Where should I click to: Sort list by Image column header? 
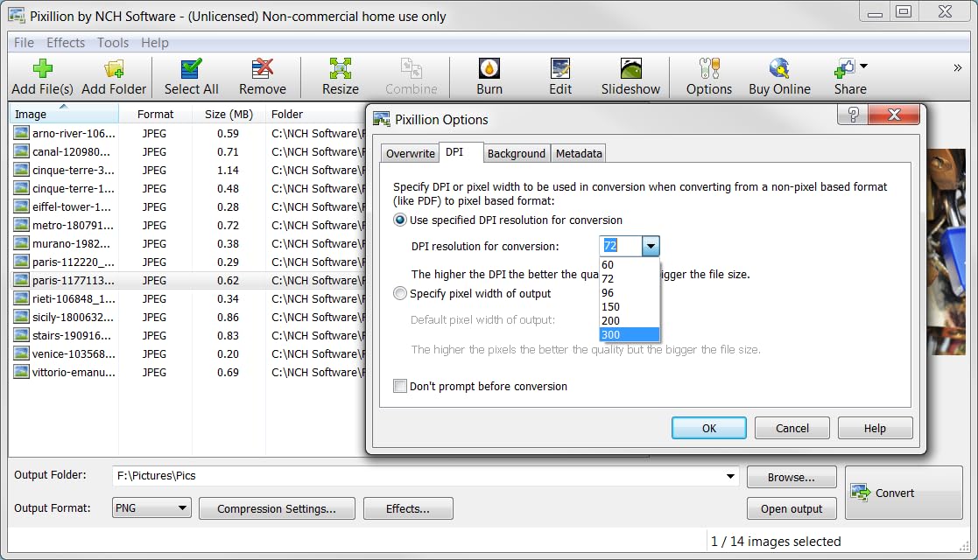(x=63, y=114)
